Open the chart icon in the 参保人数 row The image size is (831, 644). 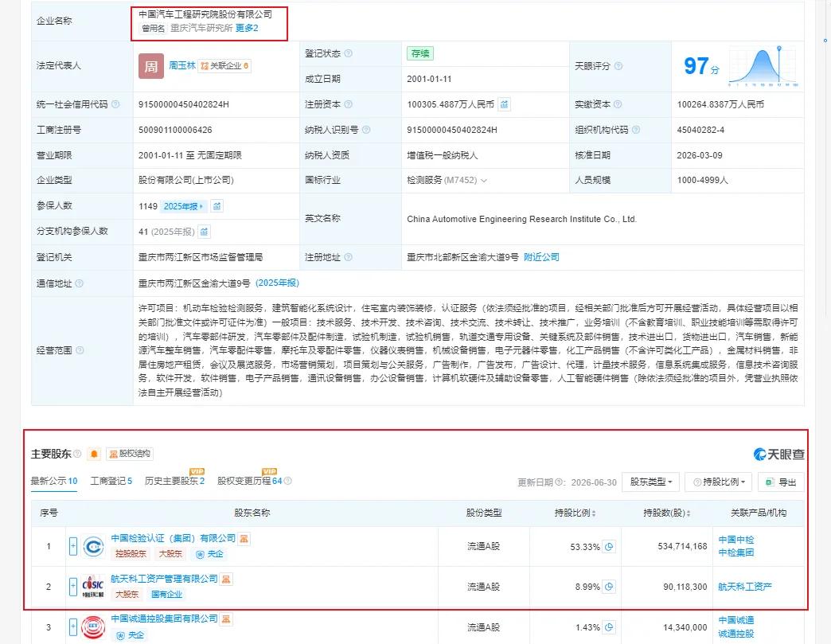coord(217,206)
